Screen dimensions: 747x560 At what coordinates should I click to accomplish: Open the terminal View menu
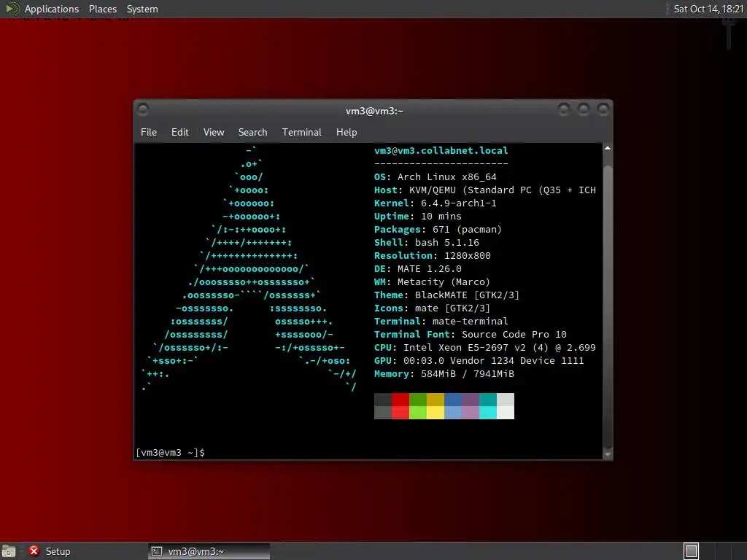[x=214, y=133]
